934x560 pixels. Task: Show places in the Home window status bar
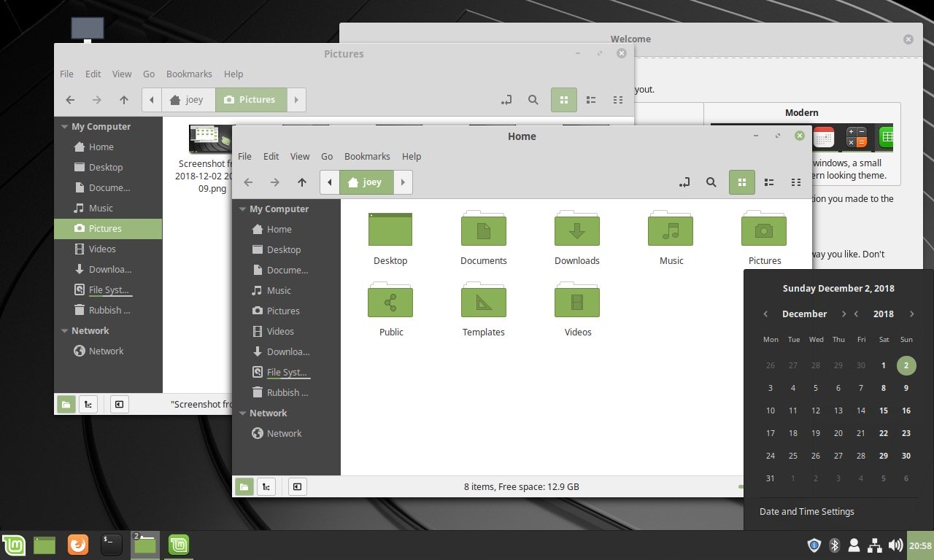244,486
